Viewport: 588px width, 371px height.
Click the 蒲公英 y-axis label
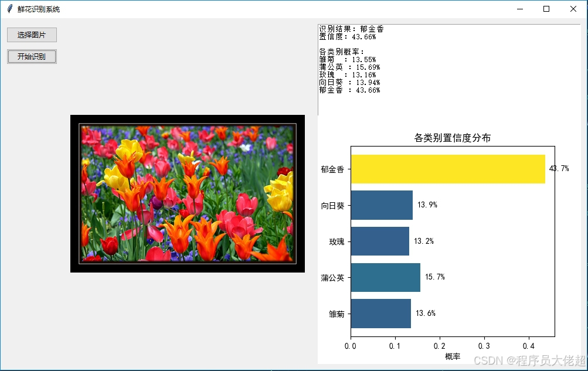point(332,278)
